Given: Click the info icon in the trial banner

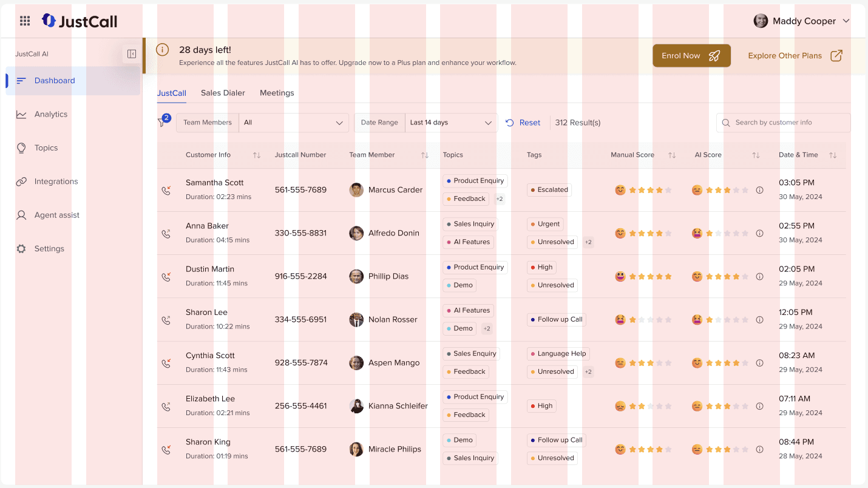Looking at the screenshot, I should (x=162, y=50).
